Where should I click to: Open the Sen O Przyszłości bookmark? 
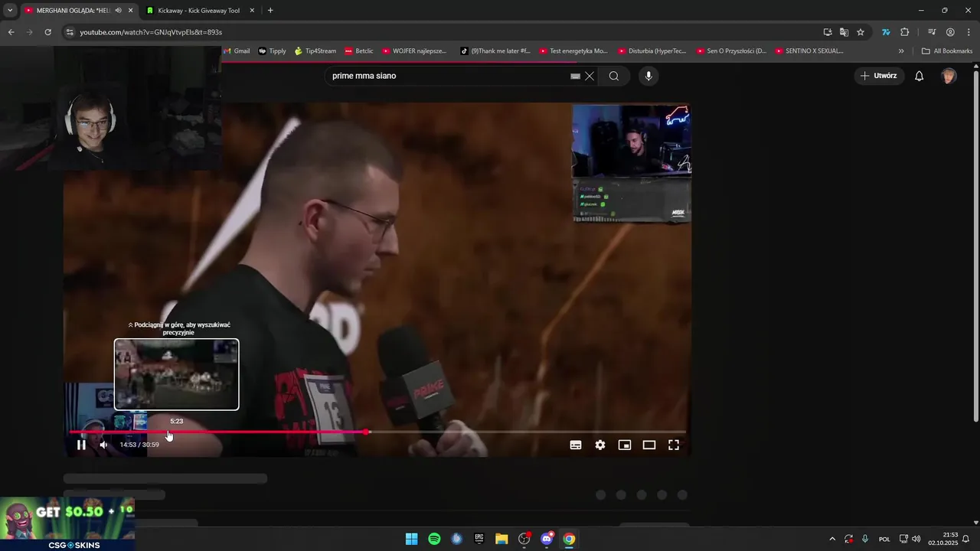pos(731,51)
